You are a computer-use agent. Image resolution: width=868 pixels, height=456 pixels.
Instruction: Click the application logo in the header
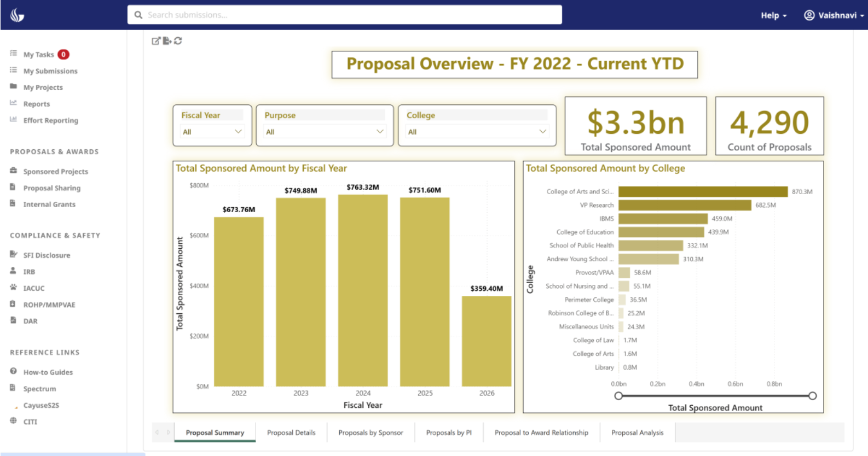[17, 15]
